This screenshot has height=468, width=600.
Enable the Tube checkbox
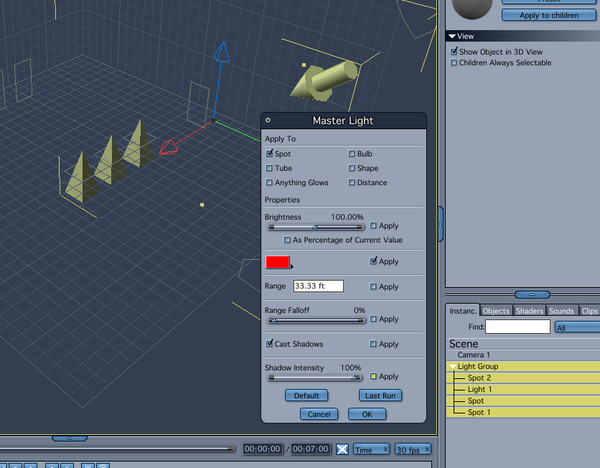(x=269, y=168)
